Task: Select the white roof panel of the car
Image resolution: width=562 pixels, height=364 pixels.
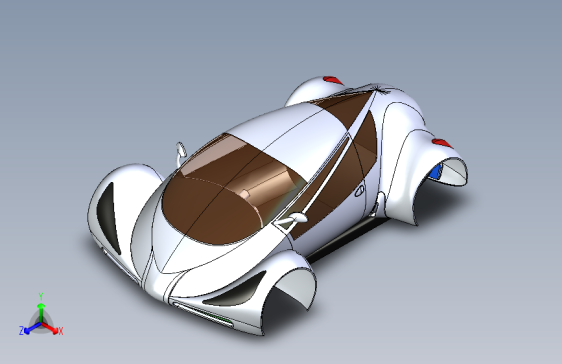Action: [287, 134]
